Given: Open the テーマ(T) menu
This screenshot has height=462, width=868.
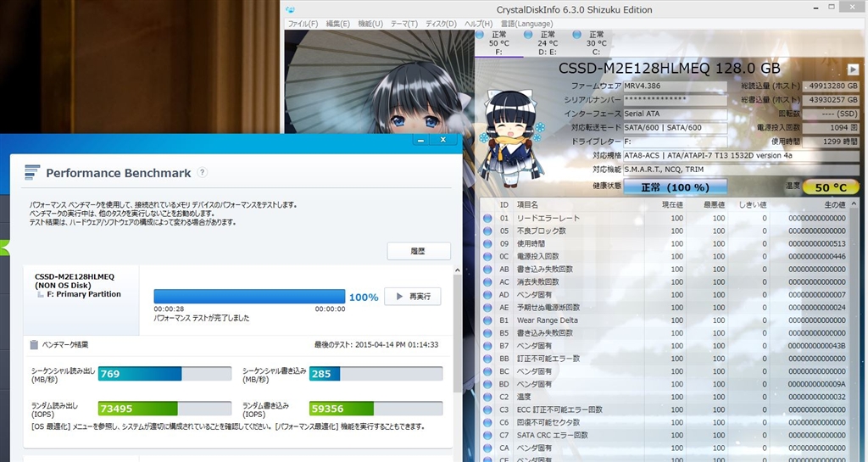Looking at the screenshot, I should [404, 24].
